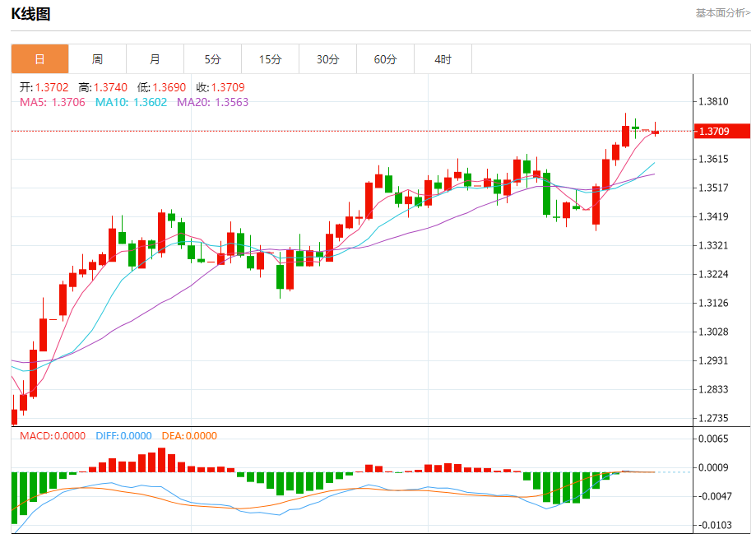The width and height of the screenshot is (756, 534).
Task: Click the 收 closing price readout
Action: [x=220, y=87]
